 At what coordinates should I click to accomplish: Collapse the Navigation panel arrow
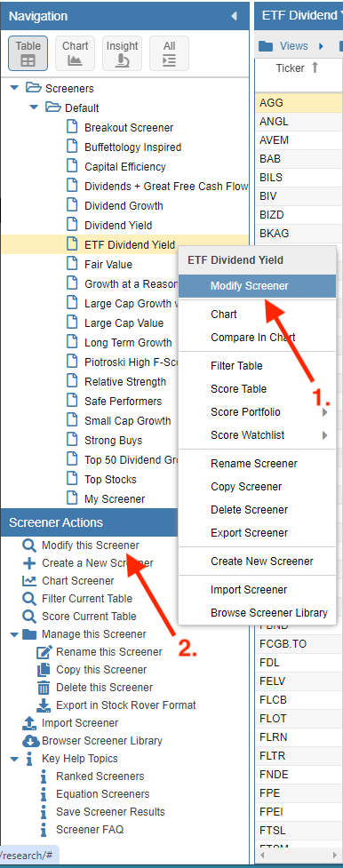tap(234, 16)
